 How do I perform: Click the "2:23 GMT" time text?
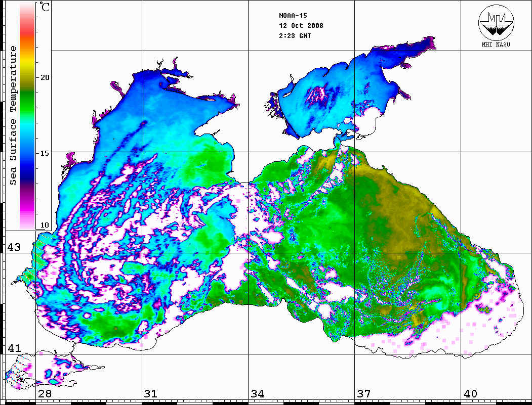click(295, 35)
